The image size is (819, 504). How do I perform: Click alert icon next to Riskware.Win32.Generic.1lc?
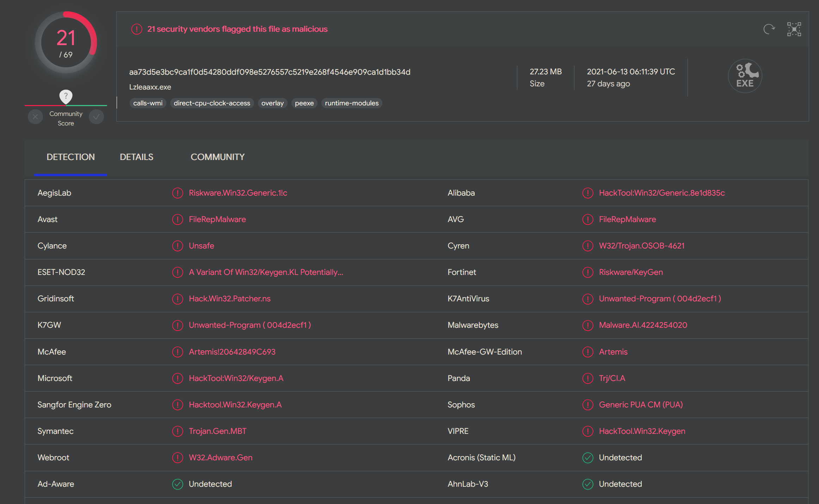point(178,193)
